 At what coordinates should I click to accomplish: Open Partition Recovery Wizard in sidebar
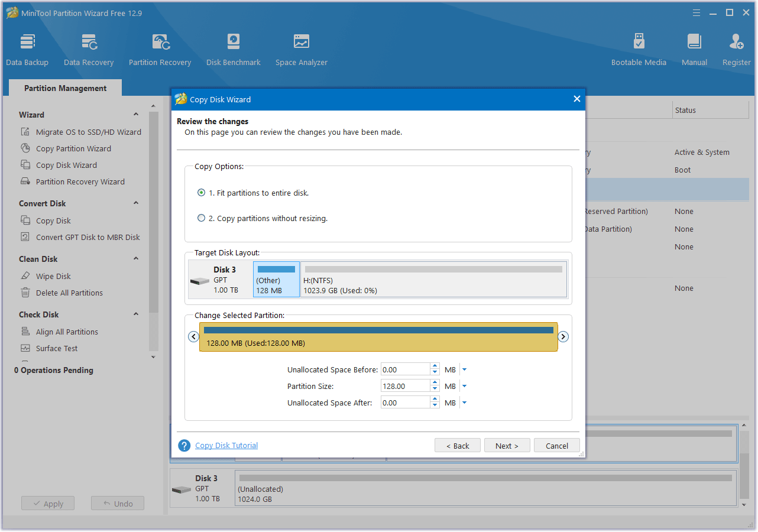[x=80, y=181]
